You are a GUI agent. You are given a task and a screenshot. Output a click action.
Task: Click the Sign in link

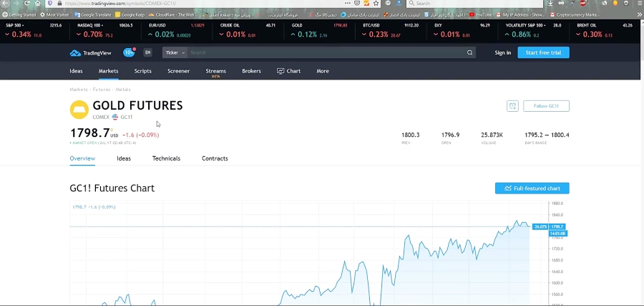coord(503,52)
